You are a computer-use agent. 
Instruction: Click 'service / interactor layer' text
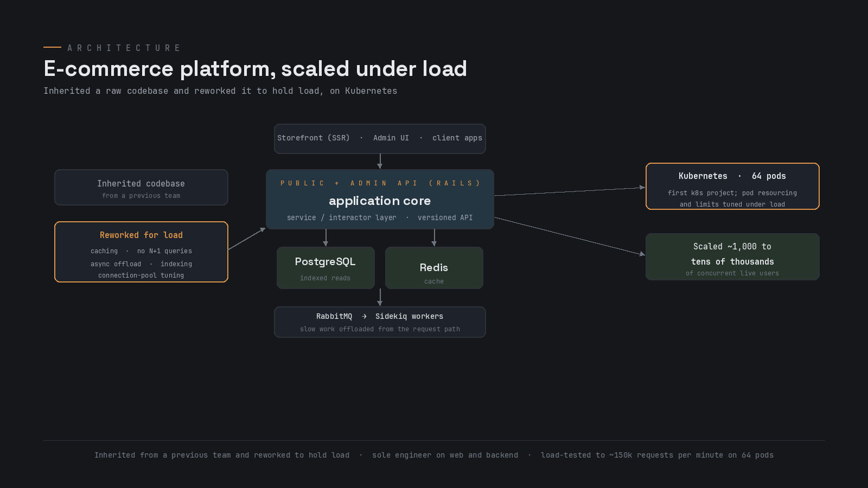(342, 217)
